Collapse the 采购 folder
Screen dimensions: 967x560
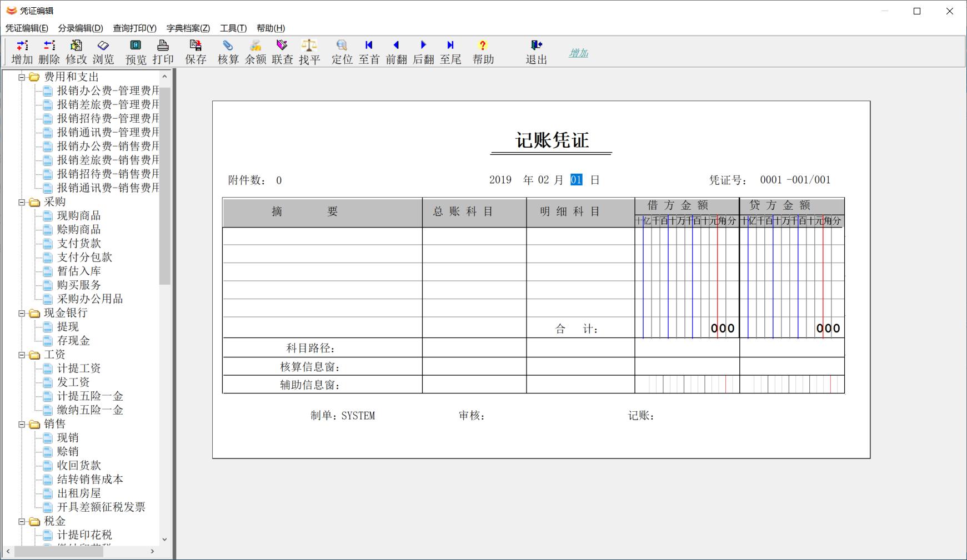(x=22, y=202)
